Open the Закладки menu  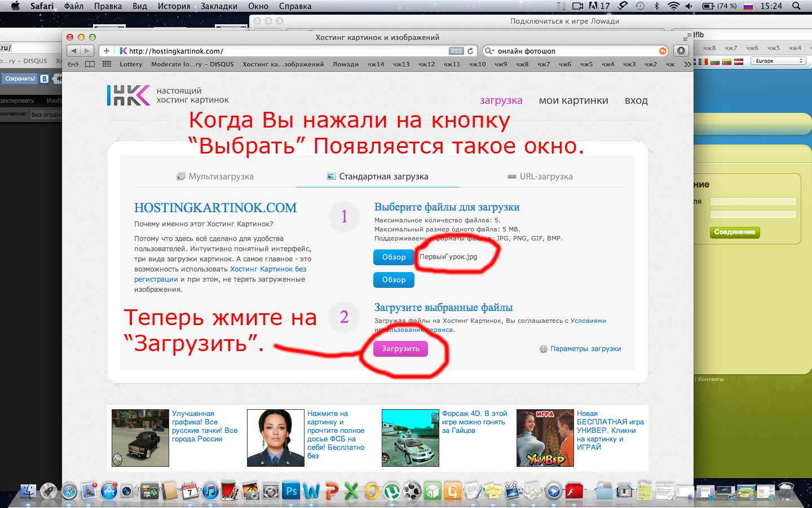point(219,6)
